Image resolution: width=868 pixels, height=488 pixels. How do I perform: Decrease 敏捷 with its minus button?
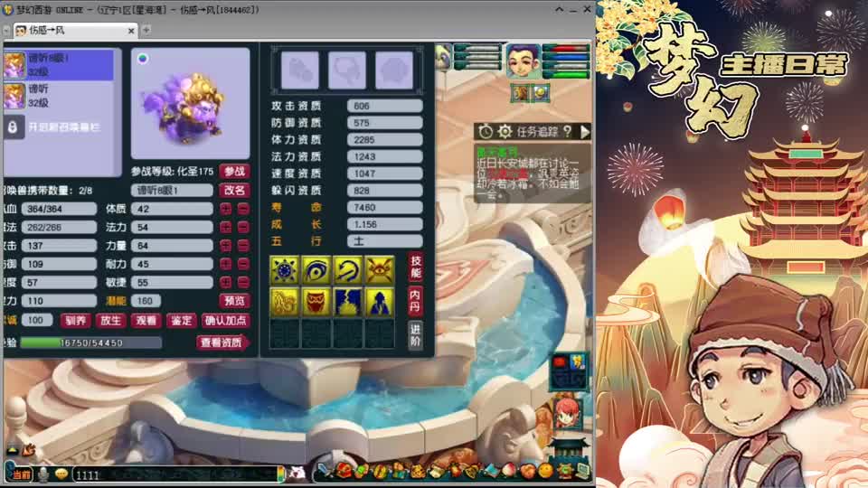pos(243,282)
